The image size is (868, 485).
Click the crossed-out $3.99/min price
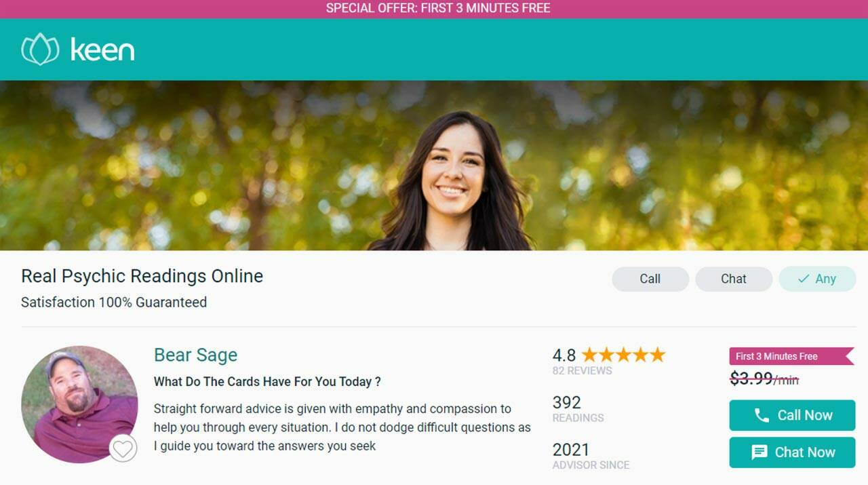point(764,379)
